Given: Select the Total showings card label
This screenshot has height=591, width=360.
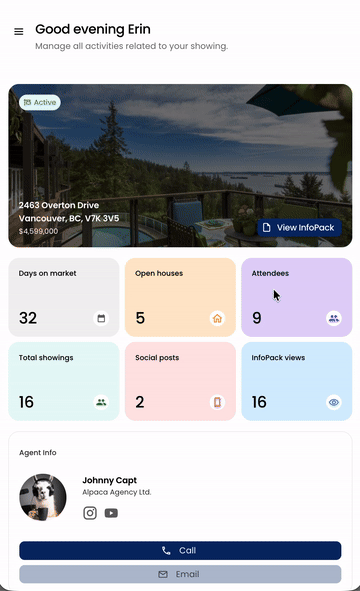Looking at the screenshot, I should coord(46,358).
